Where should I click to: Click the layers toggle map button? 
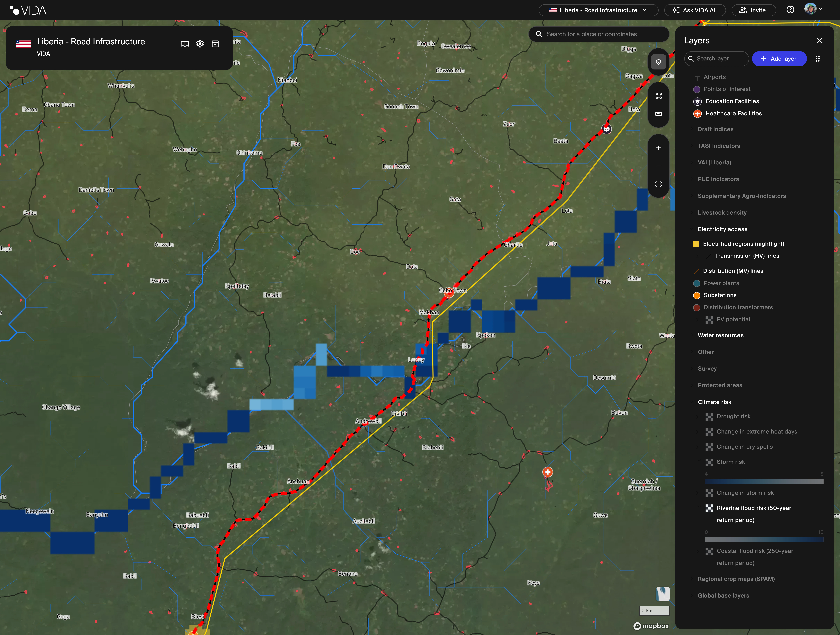pyautogui.click(x=659, y=62)
